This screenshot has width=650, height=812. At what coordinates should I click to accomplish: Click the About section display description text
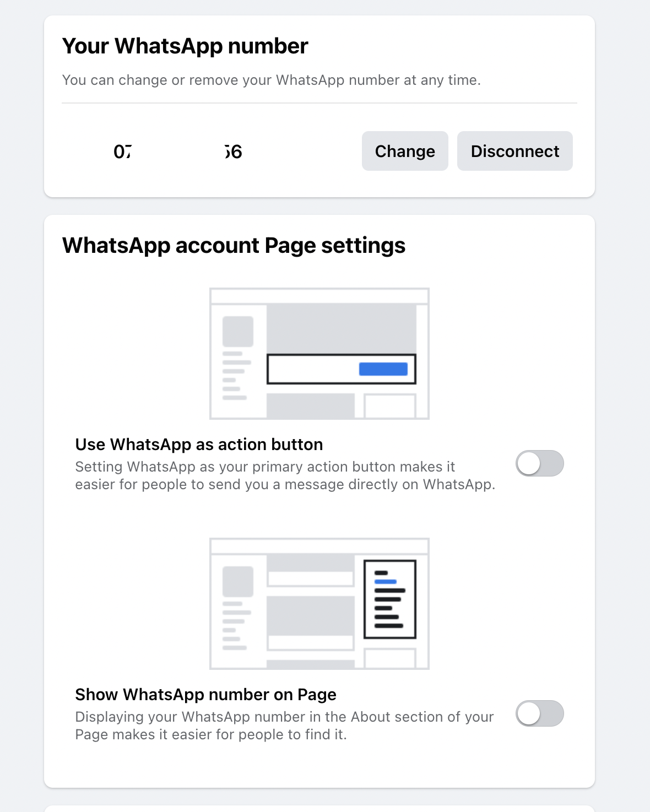pos(285,726)
